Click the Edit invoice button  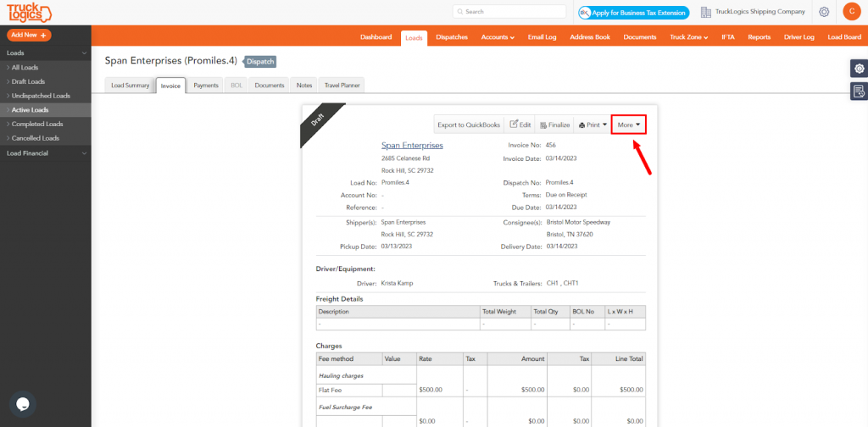(520, 125)
